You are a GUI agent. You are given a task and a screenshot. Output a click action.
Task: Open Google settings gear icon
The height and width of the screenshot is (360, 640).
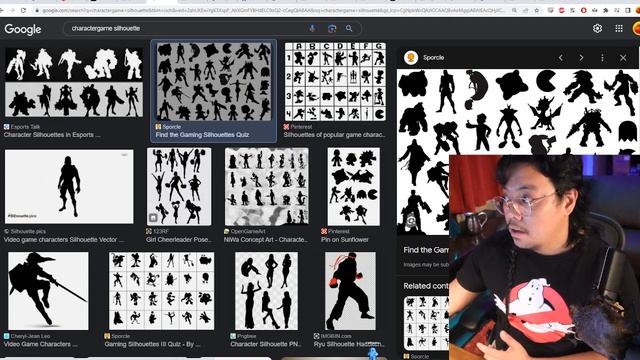(x=598, y=28)
